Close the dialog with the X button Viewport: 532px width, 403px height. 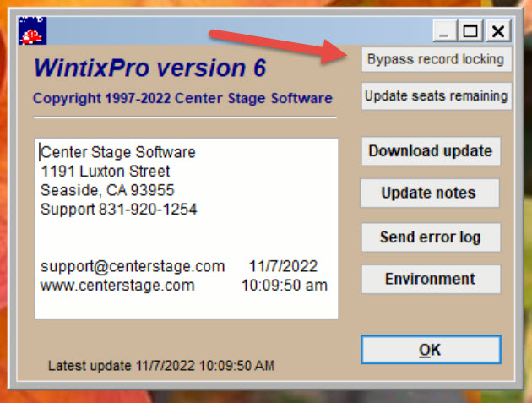498,31
